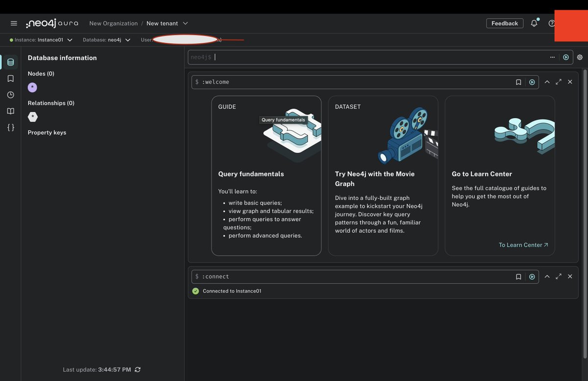Screen dimensions: 588x381
Task: Open the Query fundamentals guide card
Action: [x=267, y=176]
